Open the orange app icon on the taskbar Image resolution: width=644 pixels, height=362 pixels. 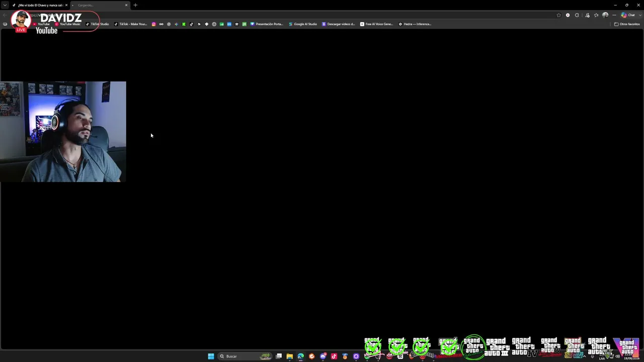(312, 356)
